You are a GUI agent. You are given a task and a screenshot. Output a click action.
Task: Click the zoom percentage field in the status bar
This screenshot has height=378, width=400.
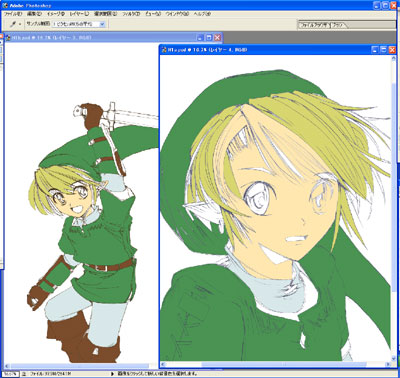(11, 374)
